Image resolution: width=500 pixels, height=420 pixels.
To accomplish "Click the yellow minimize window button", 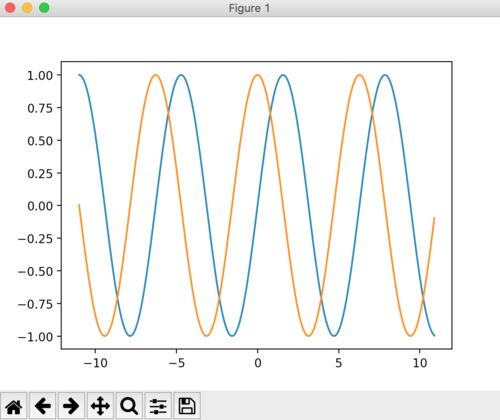I will [27, 8].
